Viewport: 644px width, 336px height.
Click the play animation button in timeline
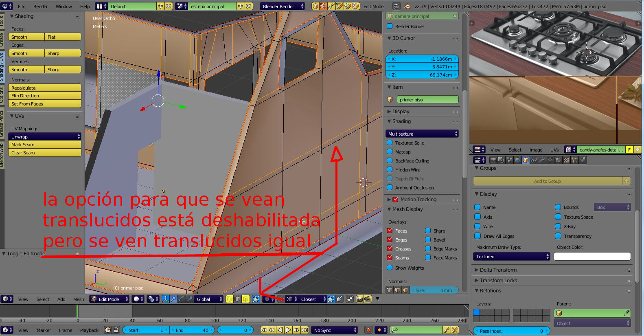288,330
